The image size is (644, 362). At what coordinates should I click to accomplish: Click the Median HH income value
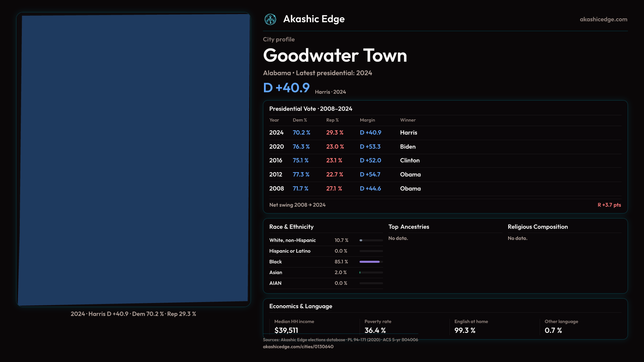tap(286, 330)
